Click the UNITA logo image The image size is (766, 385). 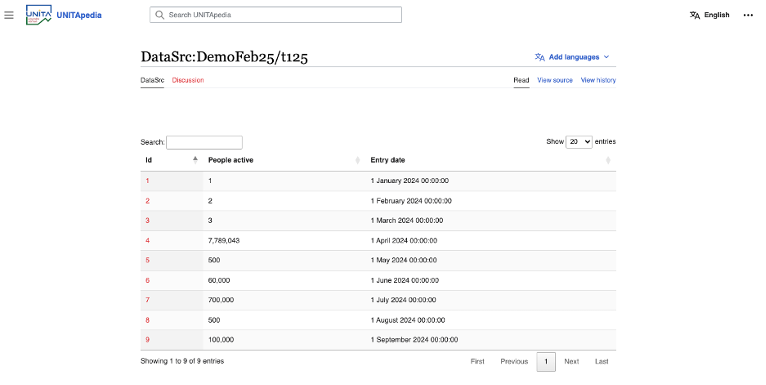39,15
